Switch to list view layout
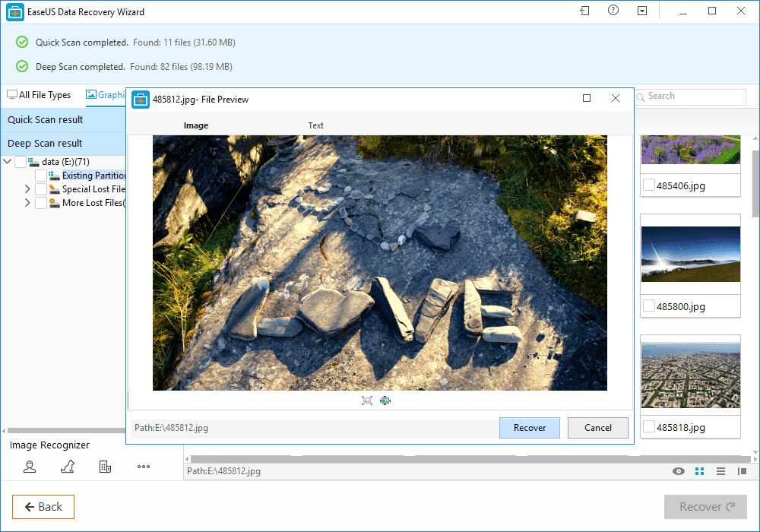The image size is (760, 532). pos(720,471)
